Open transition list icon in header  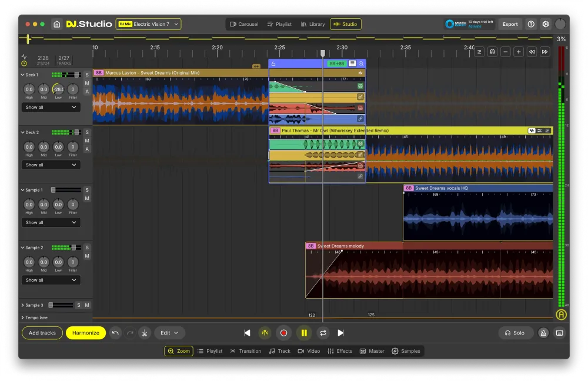pos(352,63)
